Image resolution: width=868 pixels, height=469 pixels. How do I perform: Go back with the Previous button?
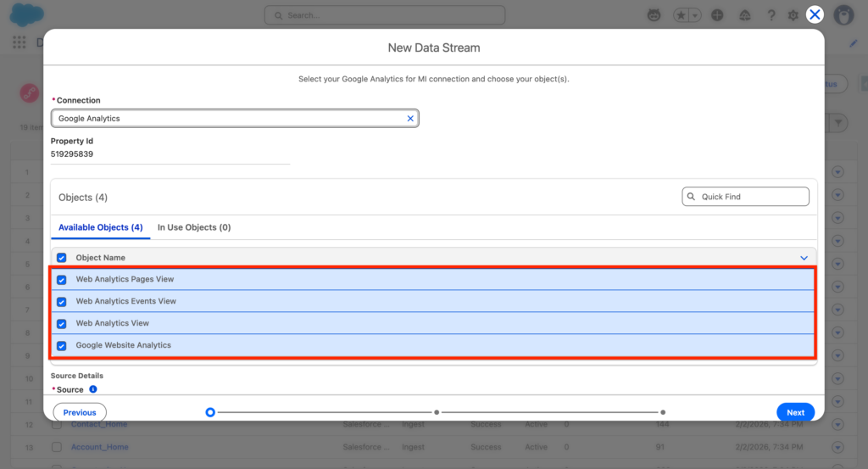[x=80, y=412]
